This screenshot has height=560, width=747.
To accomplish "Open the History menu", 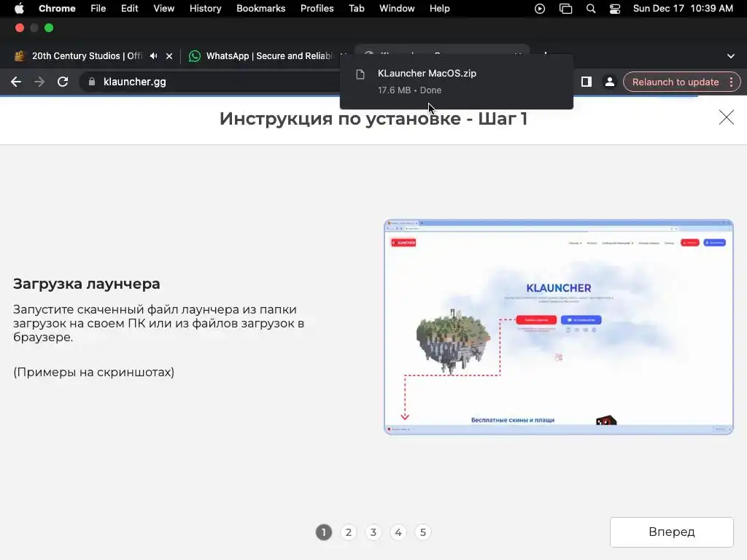I will pos(205,9).
